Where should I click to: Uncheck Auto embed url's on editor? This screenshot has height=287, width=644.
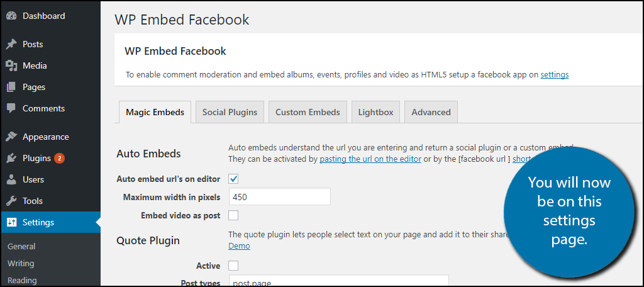[x=233, y=179]
